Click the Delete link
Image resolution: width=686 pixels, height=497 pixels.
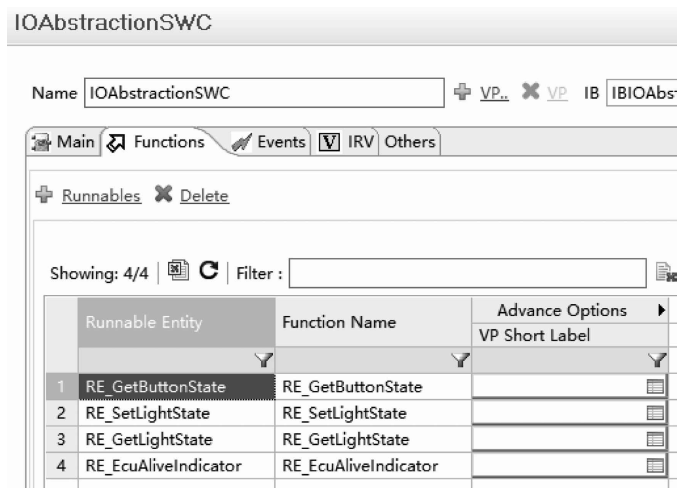coord(203,196)
